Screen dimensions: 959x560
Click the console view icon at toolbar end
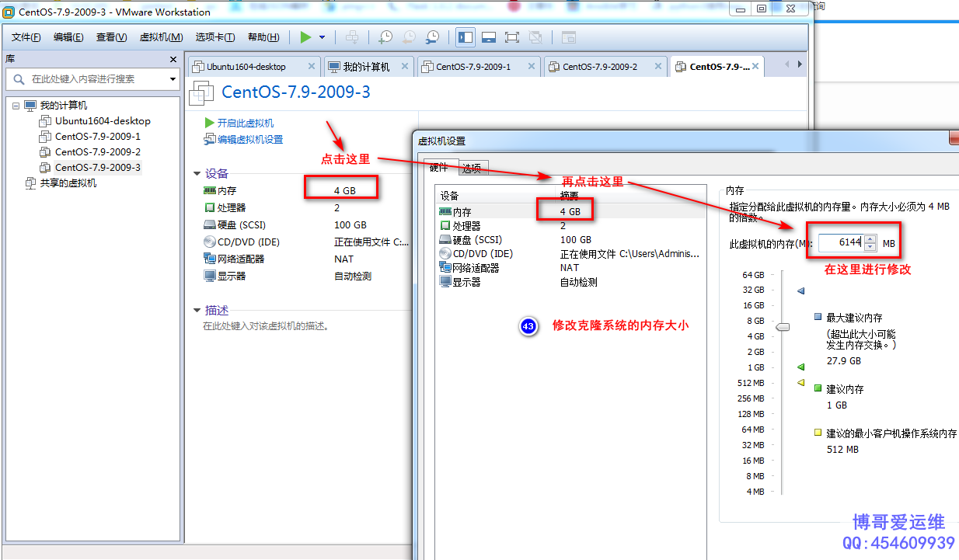pos(569,37)
